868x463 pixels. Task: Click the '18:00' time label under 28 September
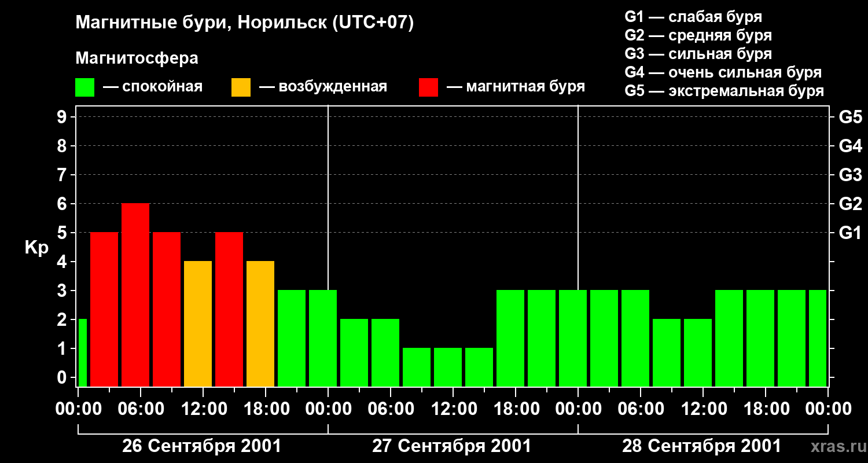[766, 409]
